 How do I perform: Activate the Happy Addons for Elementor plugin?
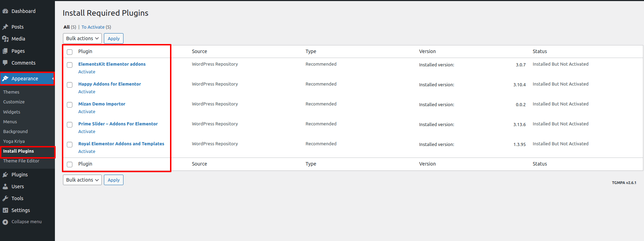pos(87,92)
